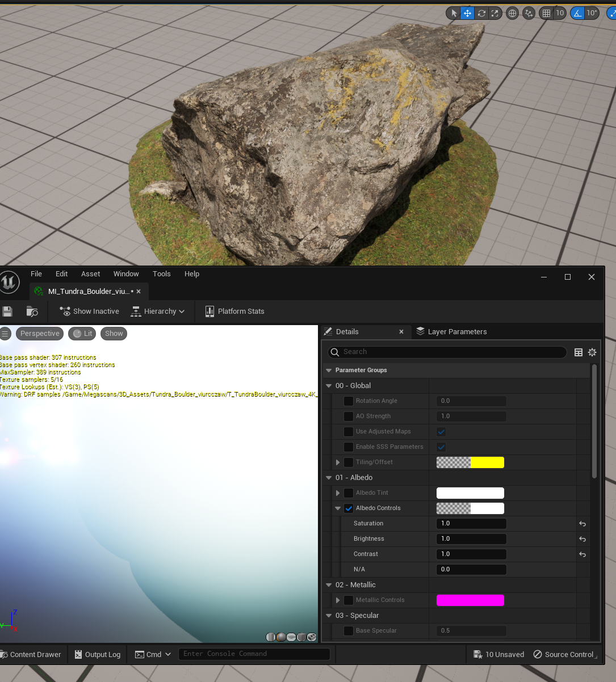
Task: Open the Hierarchy dropdown
Action: (x=158, y=311)
